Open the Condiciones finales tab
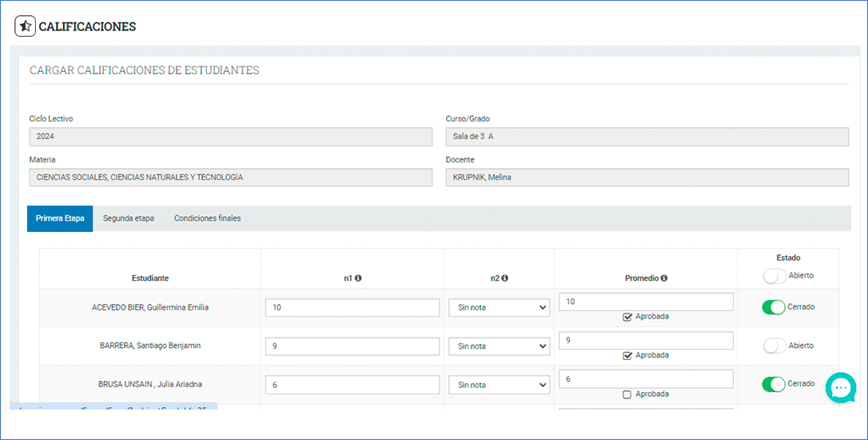 pos(207,218)
